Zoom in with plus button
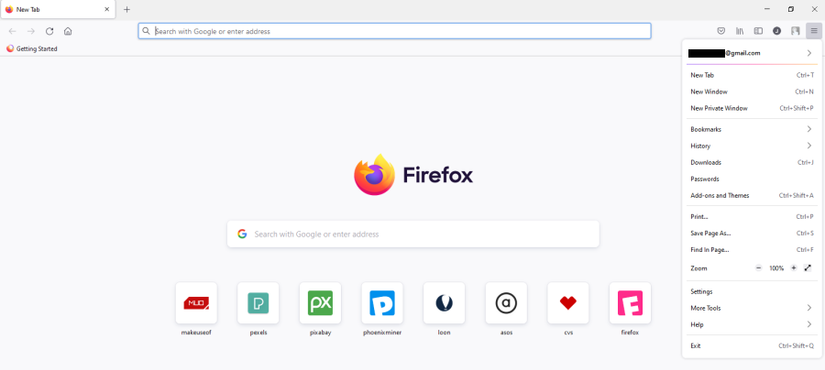 [793, 268]
